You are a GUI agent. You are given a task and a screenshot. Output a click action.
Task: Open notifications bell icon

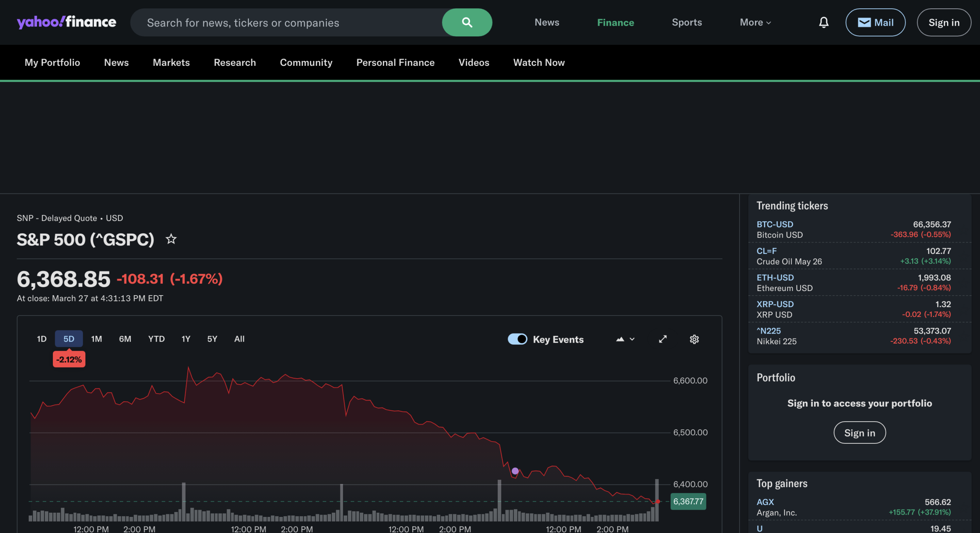pos(823,23)
